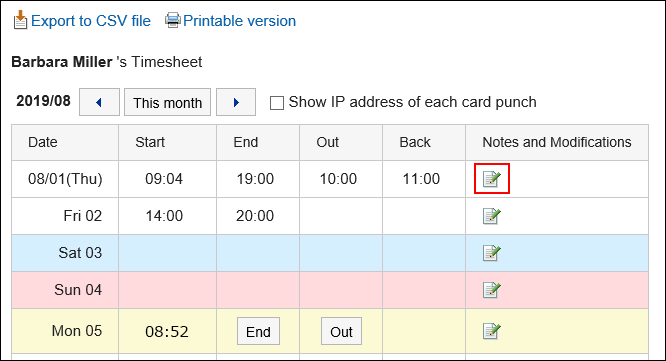Go to next month with right arrow
Screen dimensions: 666x361
[236, 102]
